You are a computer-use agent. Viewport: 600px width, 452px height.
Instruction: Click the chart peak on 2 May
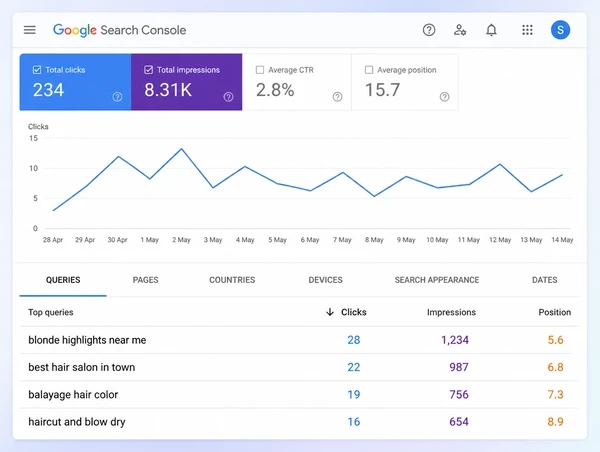coord(181,149)
